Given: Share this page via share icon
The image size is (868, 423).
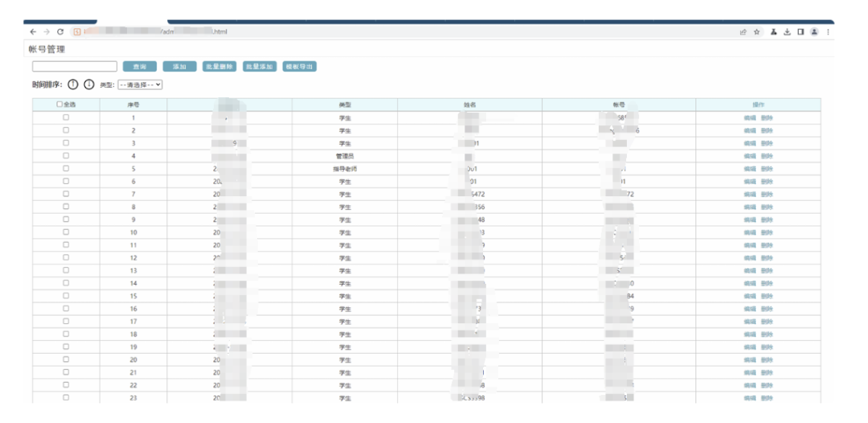Looking at the screenshot, I should pyautogui.click(x=743, y=32).
